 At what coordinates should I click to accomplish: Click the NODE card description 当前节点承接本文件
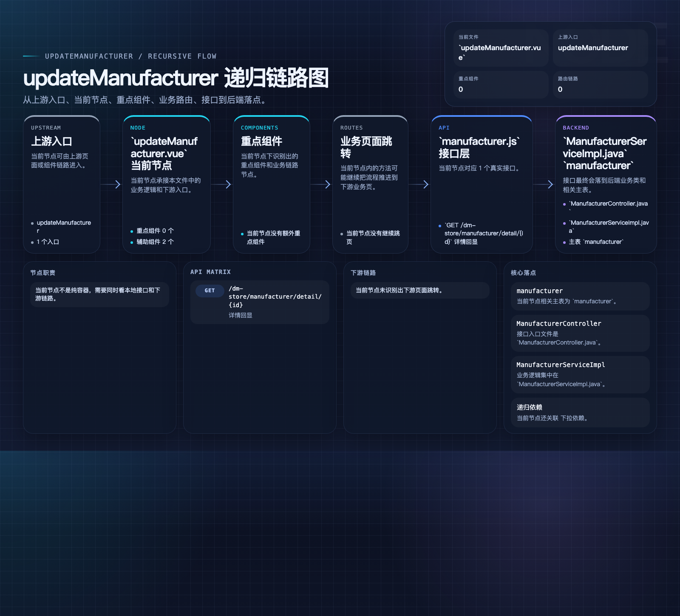coord(166,185)
